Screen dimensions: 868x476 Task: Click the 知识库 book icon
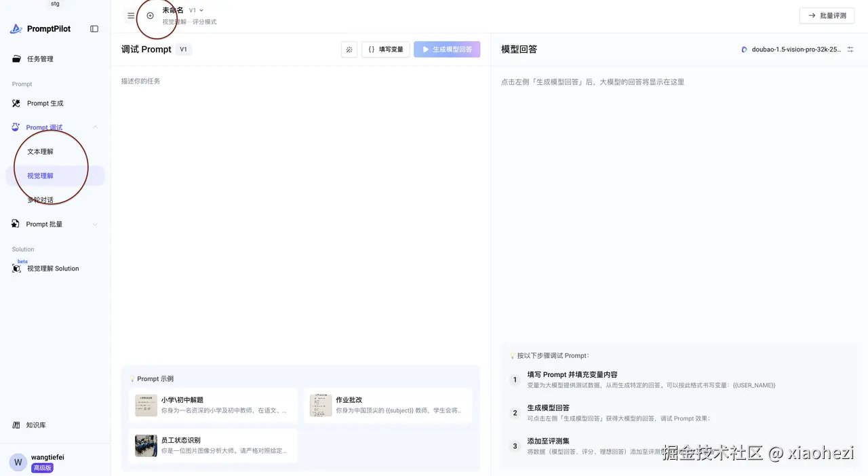pos(16,425)
